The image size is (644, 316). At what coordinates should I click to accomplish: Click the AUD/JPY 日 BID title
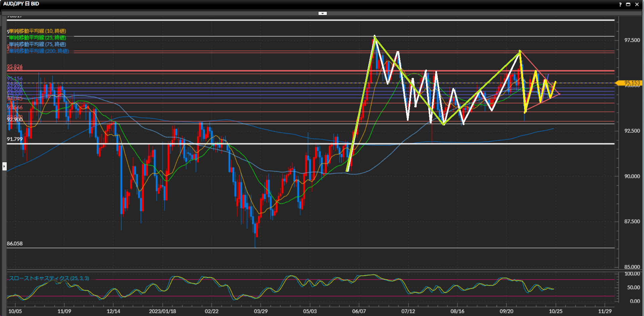[21, 4]
